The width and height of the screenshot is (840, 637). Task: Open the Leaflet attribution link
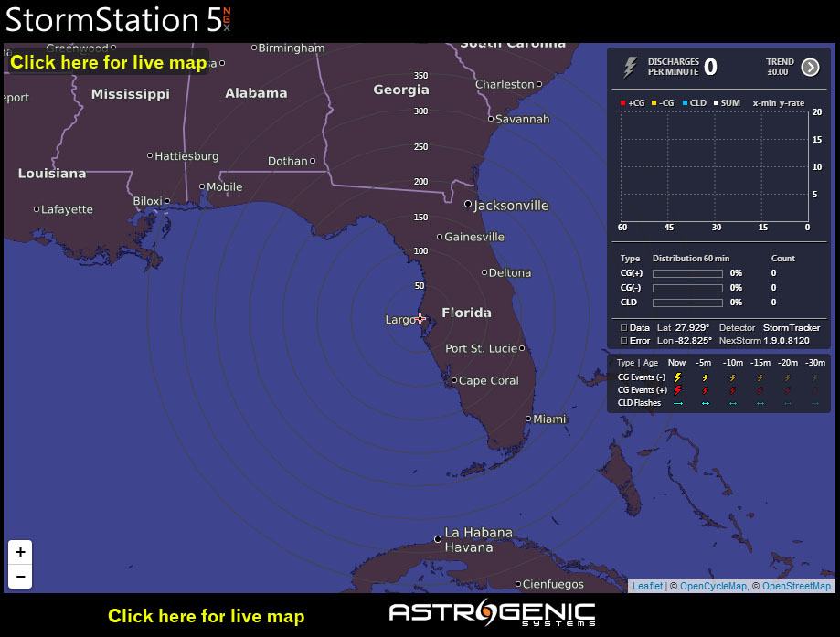click(x=647, y=586)
